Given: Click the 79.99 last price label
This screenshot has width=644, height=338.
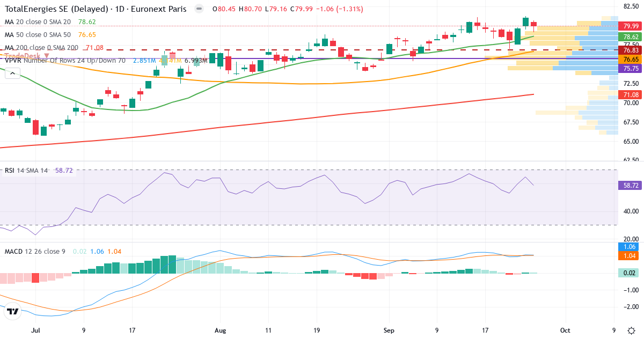Looking at the screenshot, I should 631,26.
